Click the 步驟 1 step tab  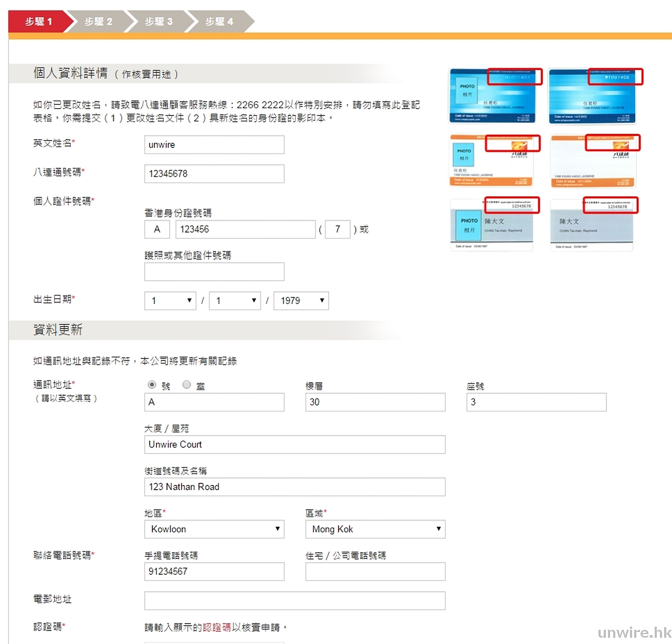[38, 22]
